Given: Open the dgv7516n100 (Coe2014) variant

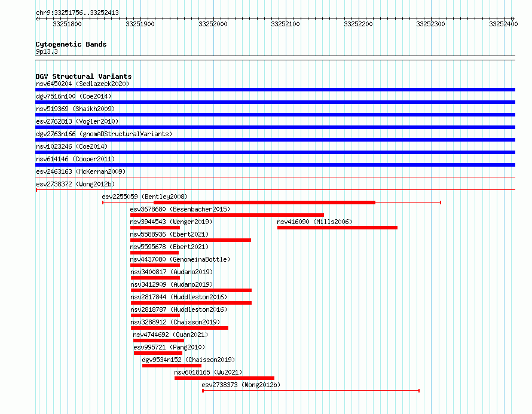Looking at the screenshot, I should pyautogui.click(x=74, y=96).
